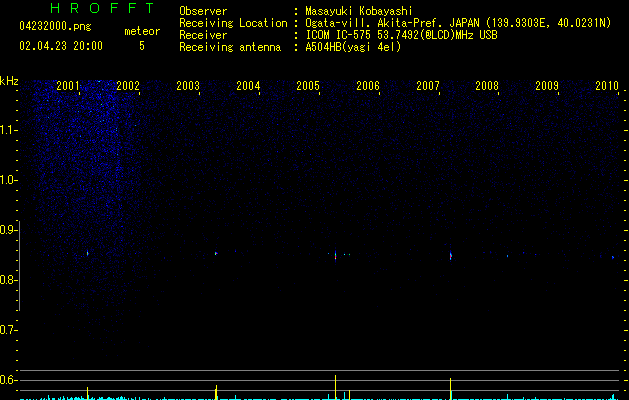Click the gray frequency range bar beside 0.9–0.8 kHz
Viewport: 629px width, 400px height.
point(20,266)
